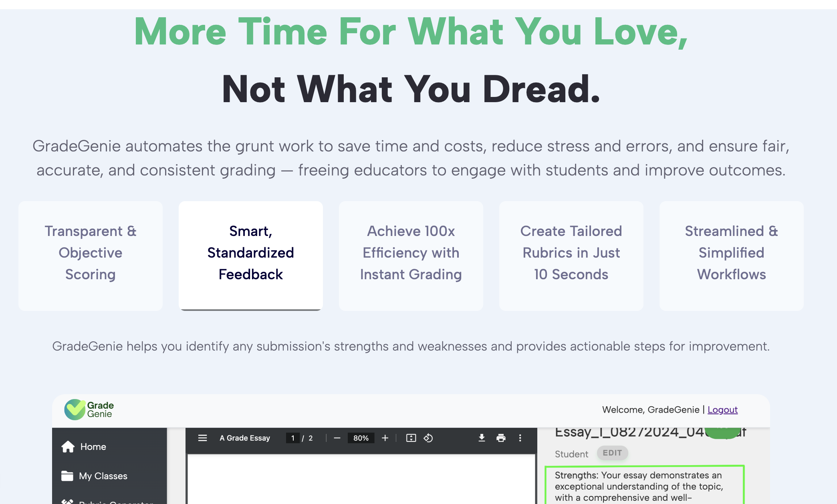
Task: Toggle the PDF viewer sidebar menu icon
Action: [203, 438]
